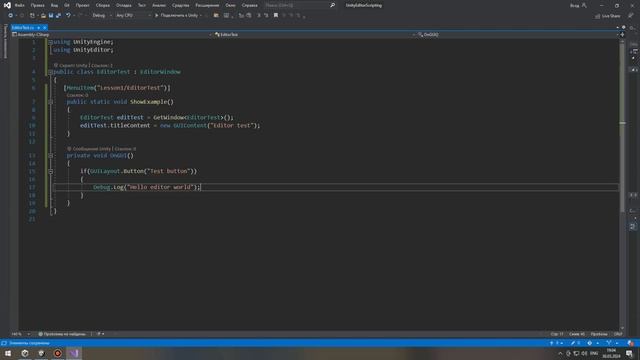The width and height of the screenshot is (640, 360).
Task: Click the Windows Start button
Action: (8, 353)
